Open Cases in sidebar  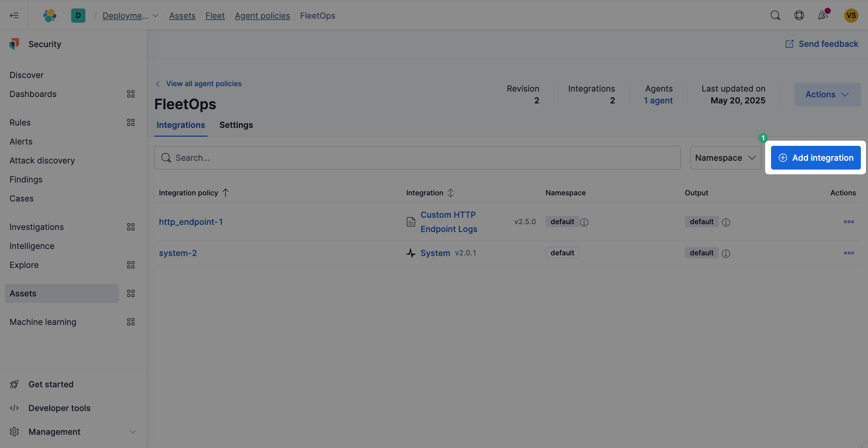(21, 198)
